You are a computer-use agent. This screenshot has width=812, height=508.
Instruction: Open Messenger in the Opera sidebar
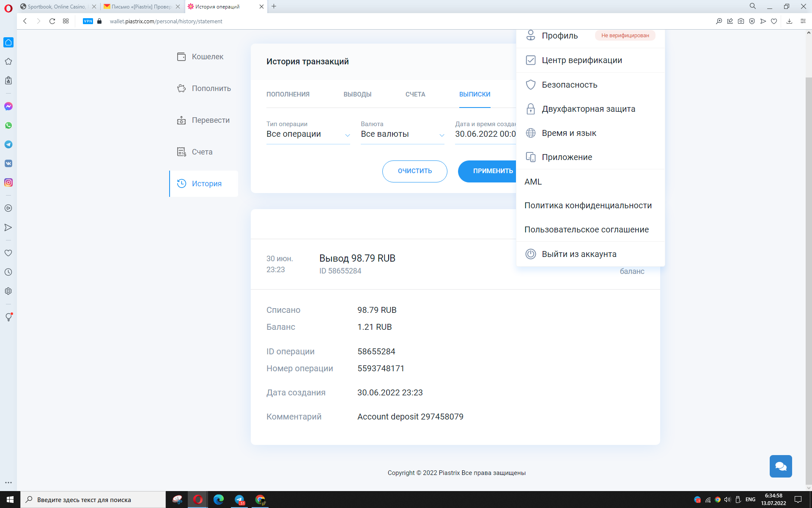click(x=8, y=106)
